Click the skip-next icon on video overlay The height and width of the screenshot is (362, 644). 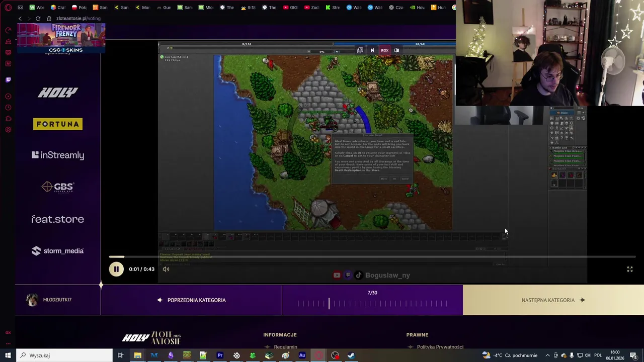point(372,50)
